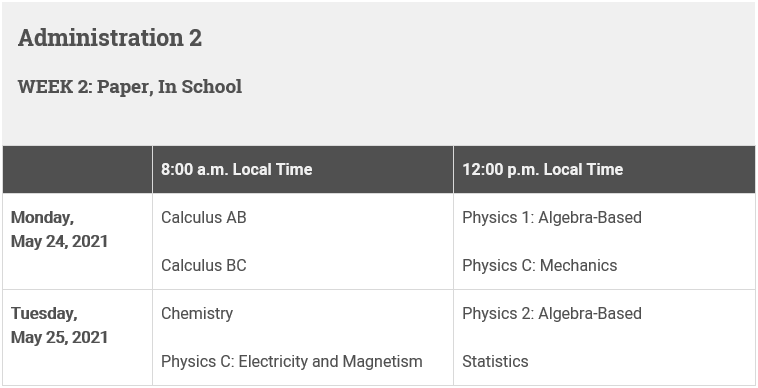Screen dimensions: 758x388
Task: Click the Administration 2 heading
Action: pos(110,38)
